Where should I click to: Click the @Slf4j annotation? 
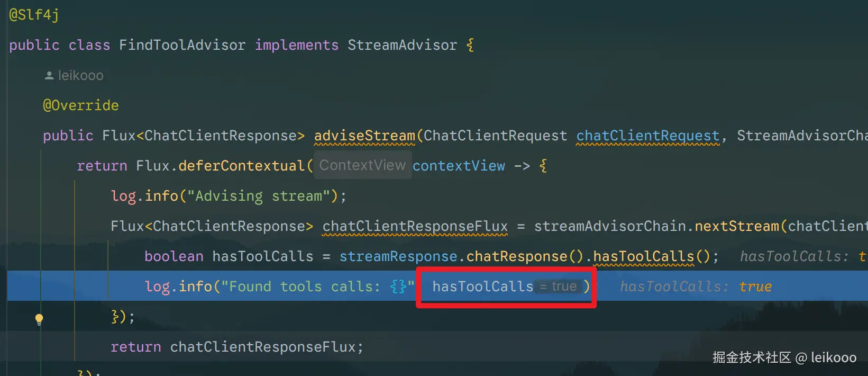click(x=34, y=15)
